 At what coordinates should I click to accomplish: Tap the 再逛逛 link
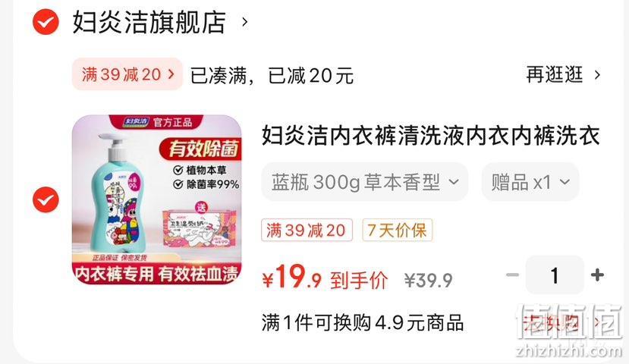pos(554,74)
